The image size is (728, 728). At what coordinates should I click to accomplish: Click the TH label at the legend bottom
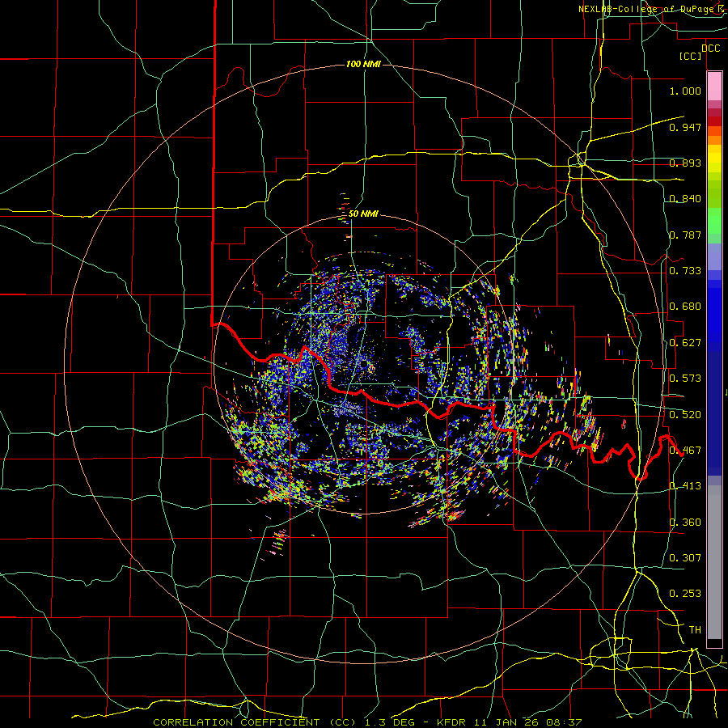coord(695,630)
